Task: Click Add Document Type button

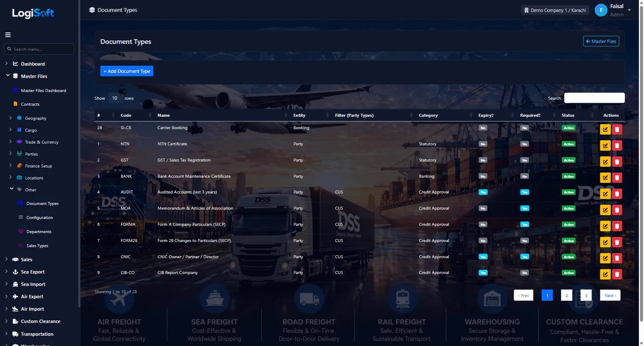Action: click(x=127, y=71)
